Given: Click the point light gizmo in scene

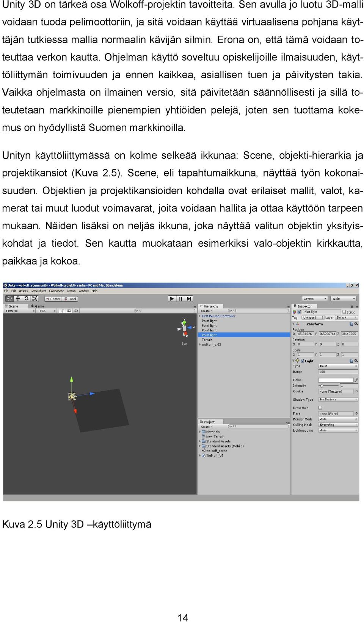Looking at the screenshot, I should pyautogui.click(x=72, y=397).
